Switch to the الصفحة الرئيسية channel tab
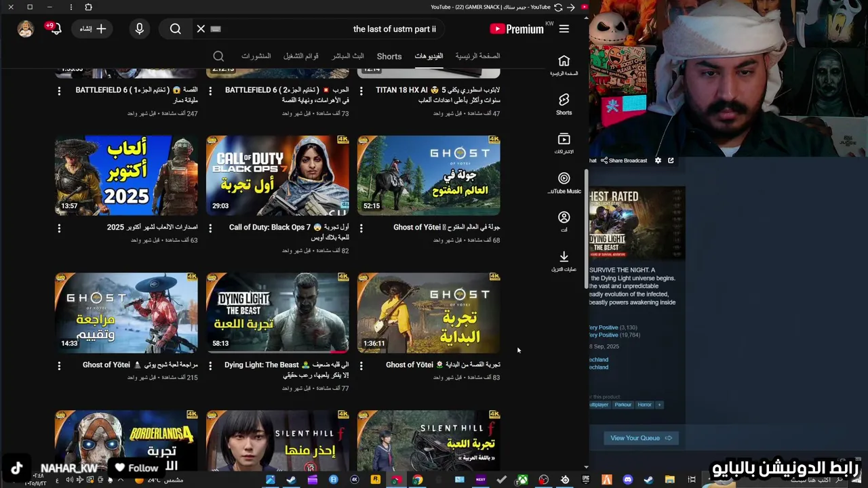The height and width of the screenshot is (488, 868). point(477,56)
